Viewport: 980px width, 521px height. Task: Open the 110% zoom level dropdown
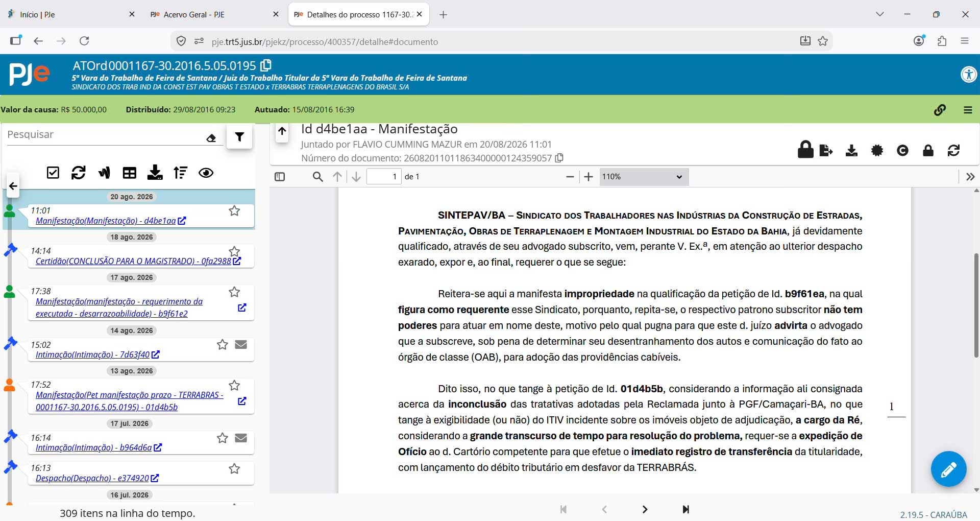pos(644,177)
